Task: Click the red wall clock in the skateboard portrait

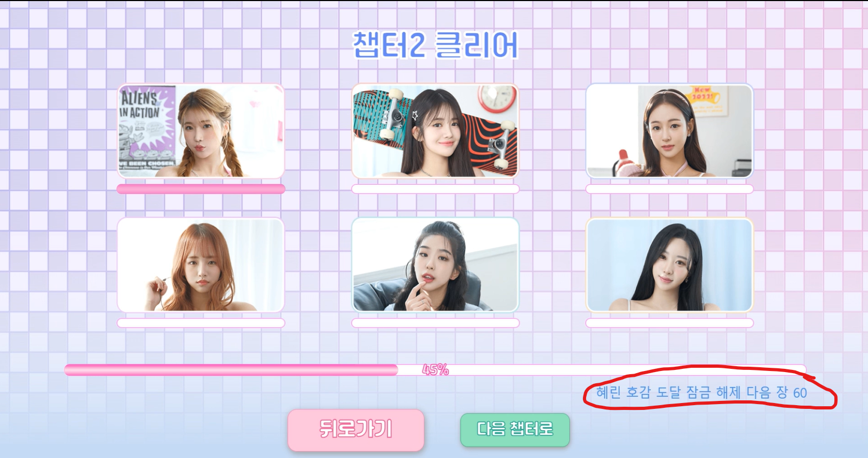Action: [x=497, y=98]
